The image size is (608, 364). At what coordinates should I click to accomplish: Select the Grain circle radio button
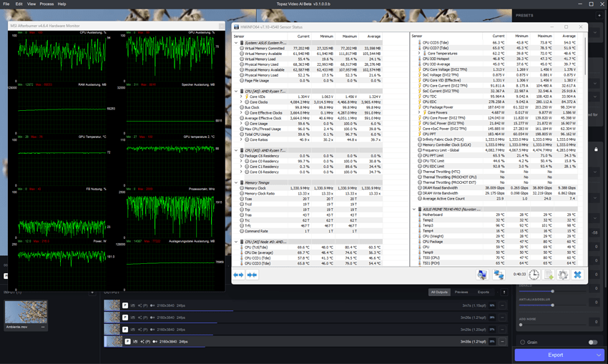coord(522,343)
